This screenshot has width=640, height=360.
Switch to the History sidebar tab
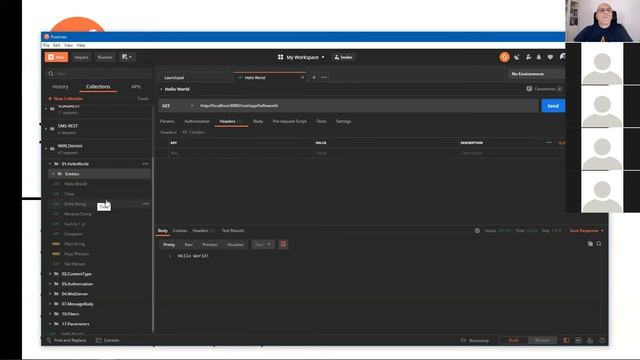pyautogui.click(x=60, y=87)
